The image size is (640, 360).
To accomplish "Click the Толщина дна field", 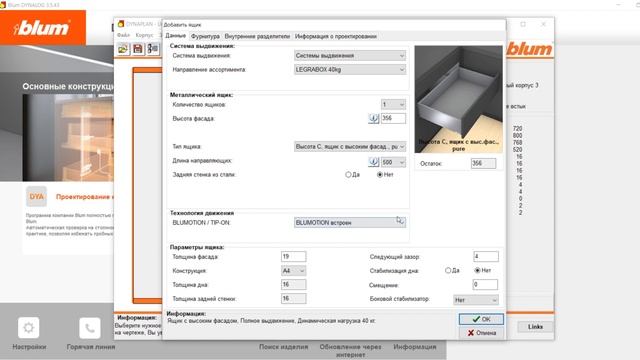I will (293, 284).
